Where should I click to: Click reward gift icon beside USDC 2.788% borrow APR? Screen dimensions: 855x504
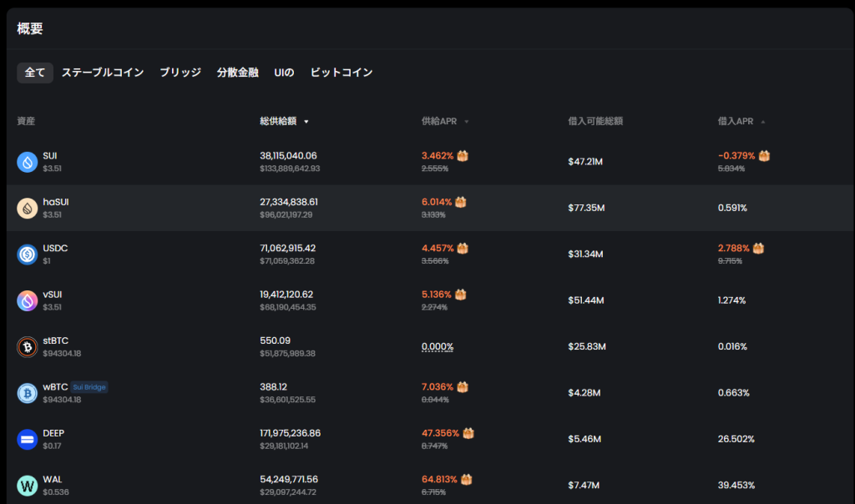pyautogui.click(x=759, y=248)
